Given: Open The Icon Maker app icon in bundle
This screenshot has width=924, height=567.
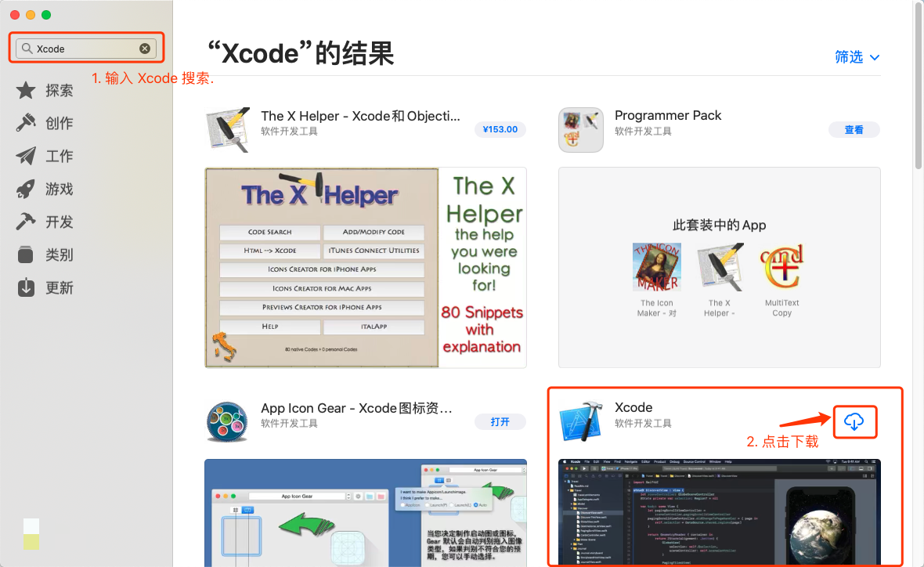Looking at the screenshot, I should (656, 267).
